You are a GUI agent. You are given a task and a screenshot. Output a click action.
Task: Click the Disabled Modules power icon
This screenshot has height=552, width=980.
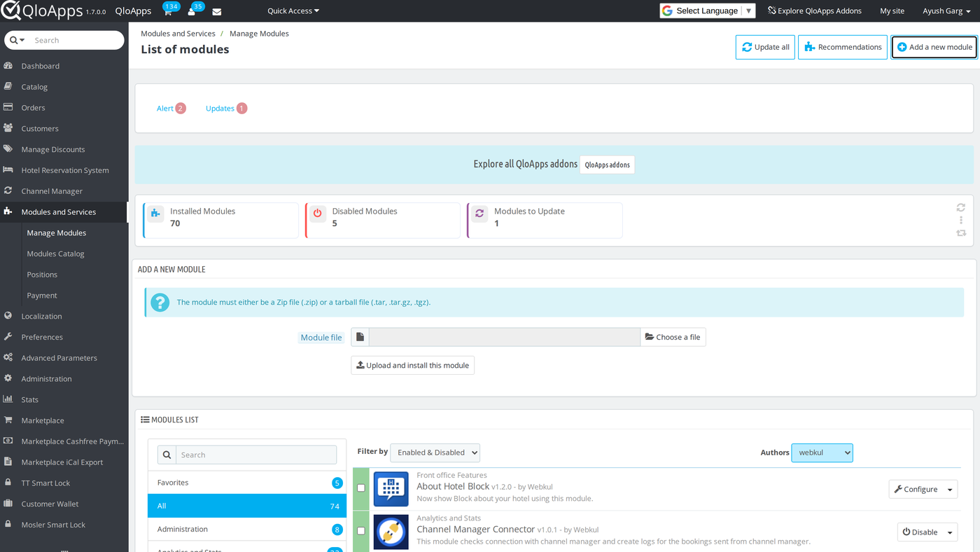[317, 213]
